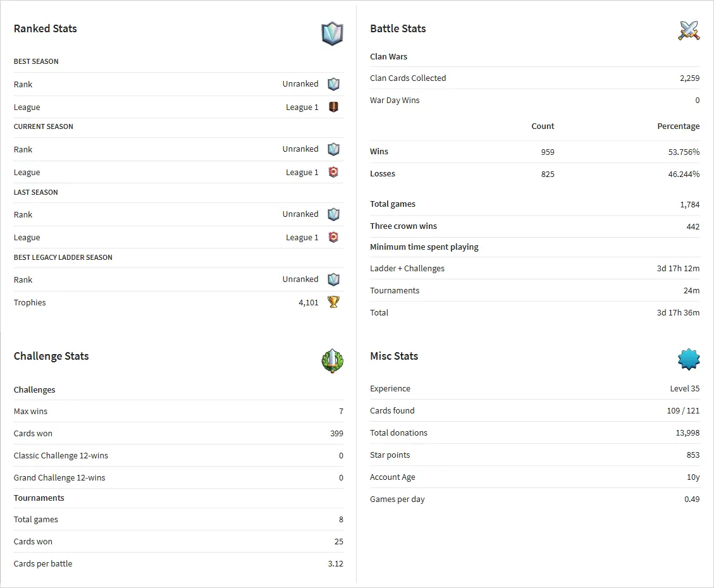
Task: Click the Battle Stats heading
Action: pos(398,28)
